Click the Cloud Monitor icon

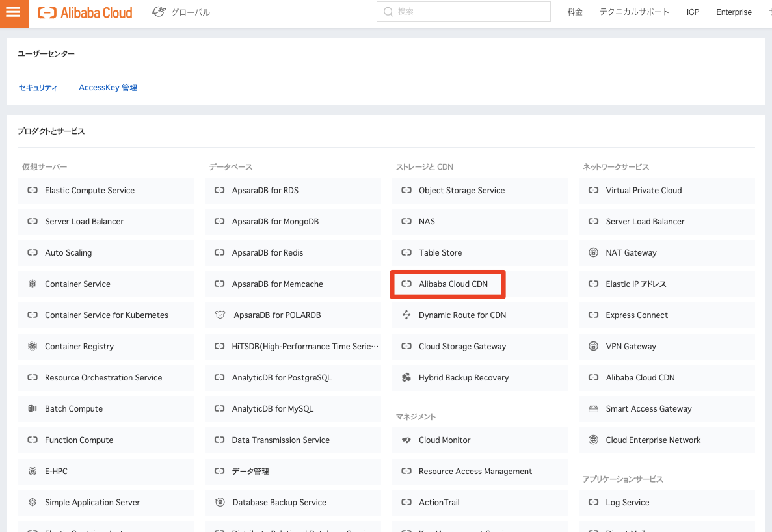tap(406, 440)
